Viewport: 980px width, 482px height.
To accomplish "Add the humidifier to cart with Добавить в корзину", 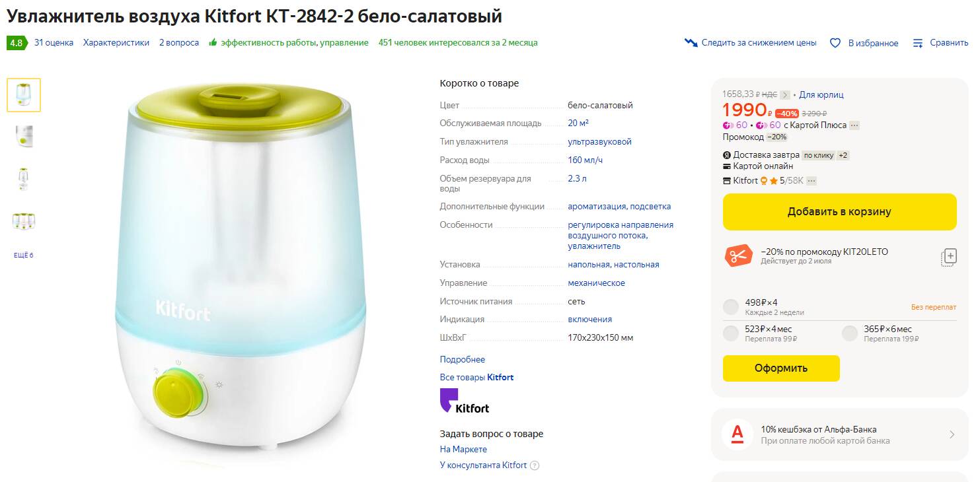I will click(839, 212).
